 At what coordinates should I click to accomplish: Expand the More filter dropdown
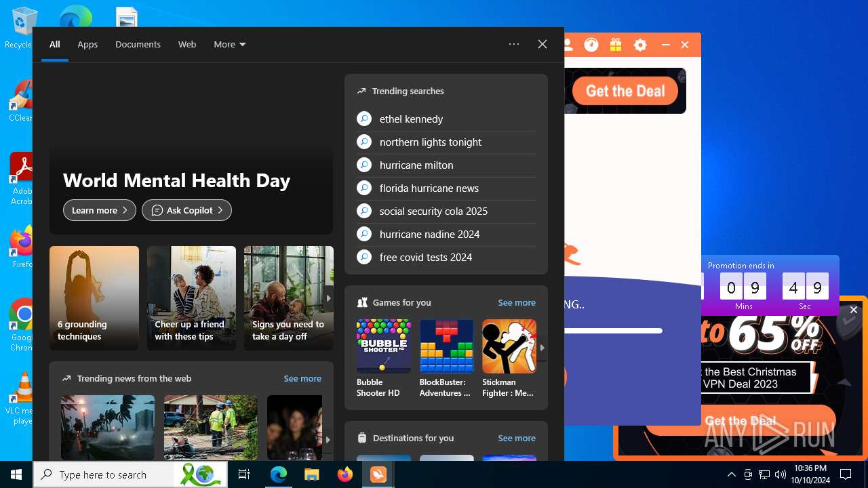(230, 44)
